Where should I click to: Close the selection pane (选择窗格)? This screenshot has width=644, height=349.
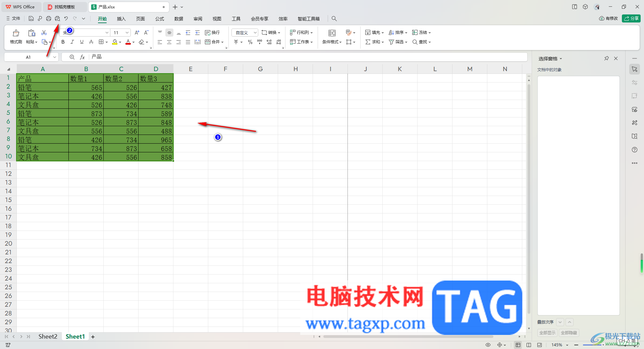pyautogui.click(x=616, y=58)
